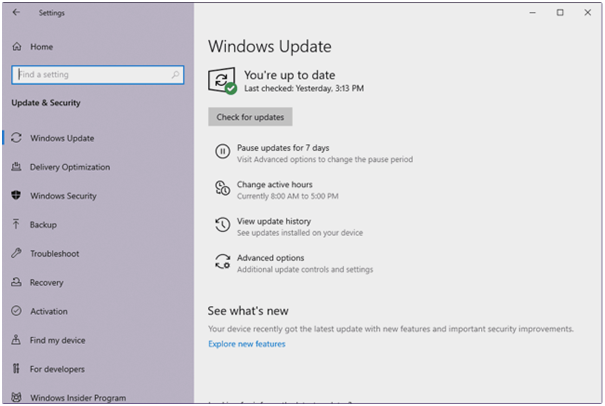Click the Windows Update sync icon in sidebar
This screenshot has width=605, height=406.
click(16, 138)
